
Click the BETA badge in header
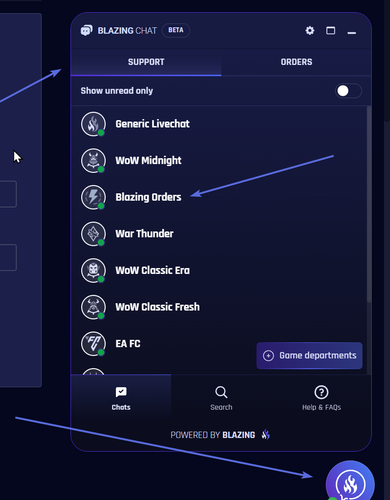(x=176, y=30)
